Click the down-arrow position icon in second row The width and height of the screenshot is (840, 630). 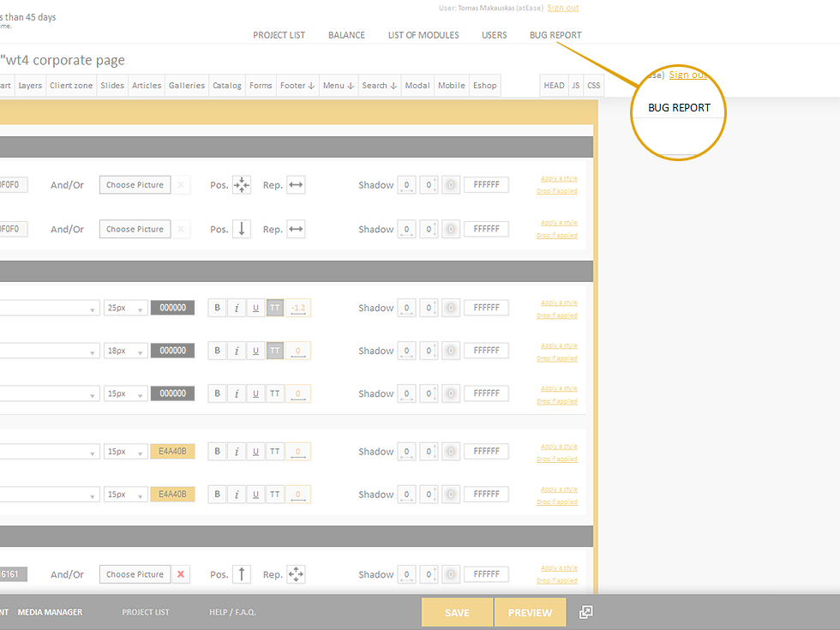click(242, 229)
